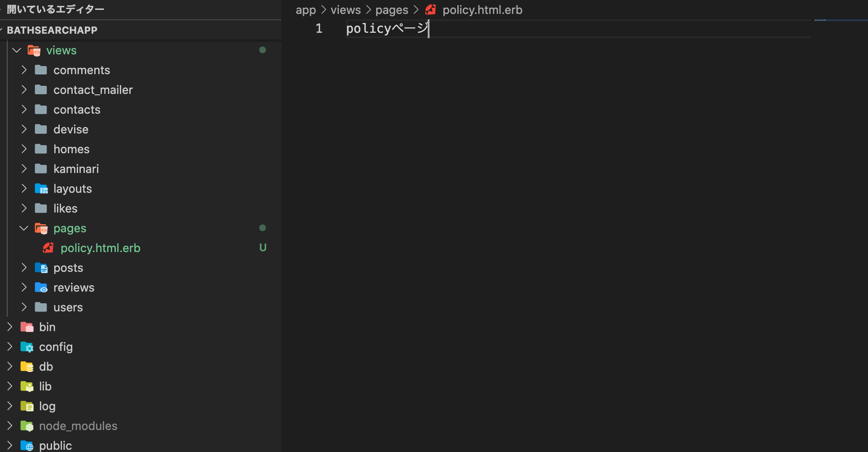Toggle the 開いているエディター section header
868x452 pixels.
[141, 9]
